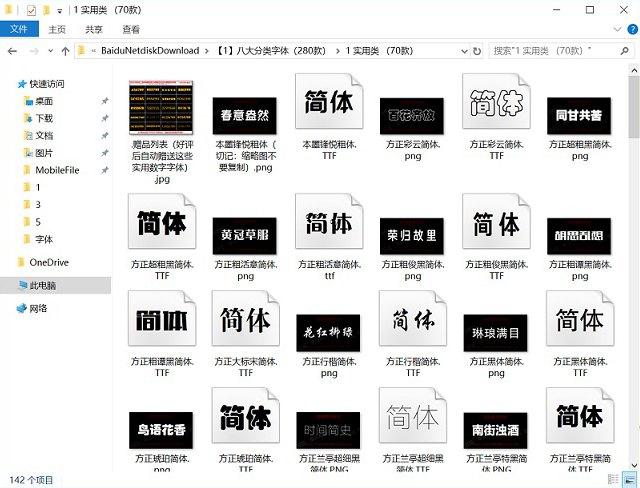The image size is (640, 488).
Task: Select the 方正兰亭超细黑简体.TTF font file
Action: point(413,415)
